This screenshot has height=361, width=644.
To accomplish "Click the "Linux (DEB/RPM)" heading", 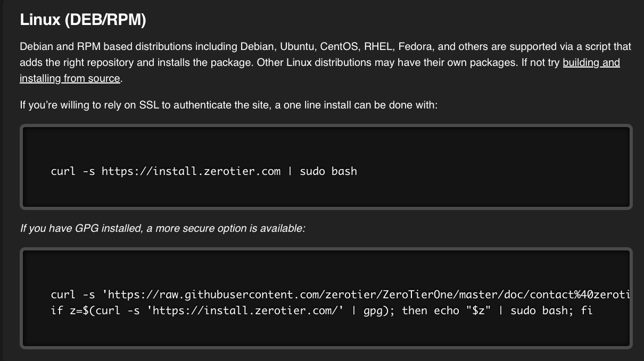I will [x=82, y=20].
